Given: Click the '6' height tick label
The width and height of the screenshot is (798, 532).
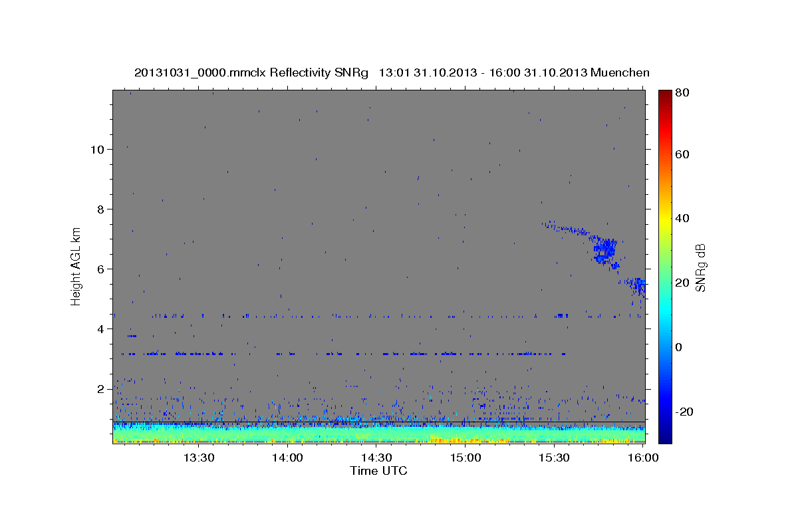Looking at the screenshot, I should point(100,269).
